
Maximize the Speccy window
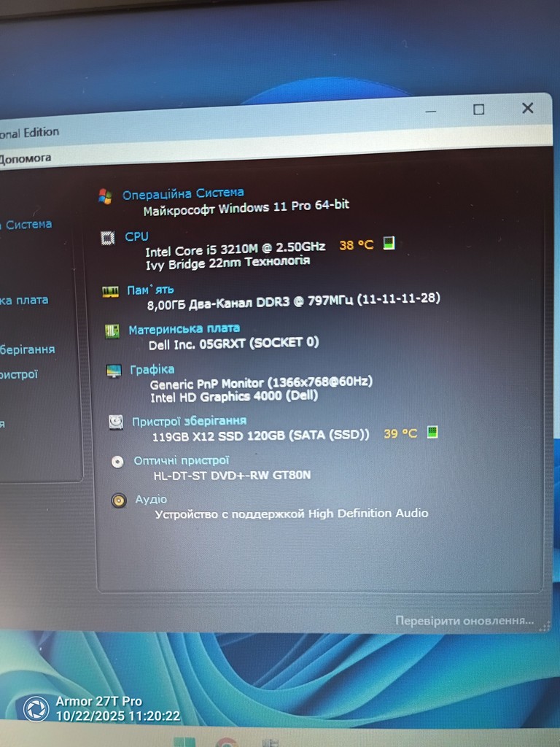[478, 109]
